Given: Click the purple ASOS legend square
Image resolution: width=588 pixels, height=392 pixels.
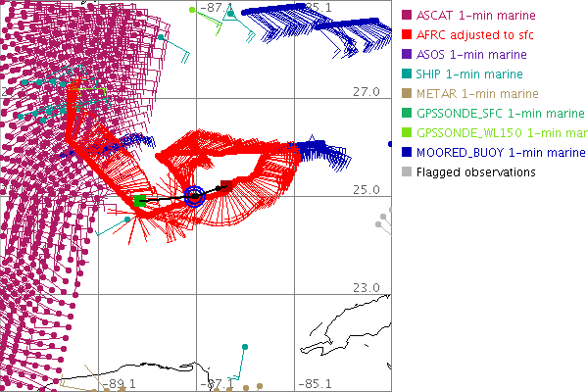Looking at the screenshot, I should pos(407,55).
